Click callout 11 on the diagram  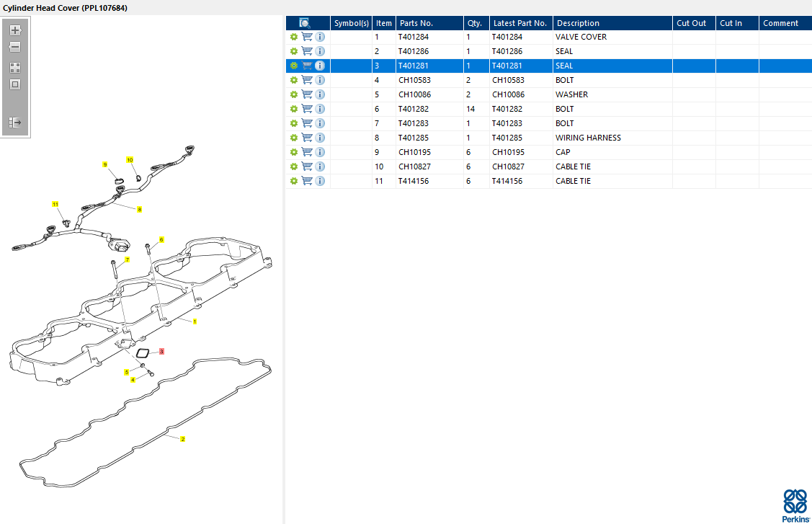pos(55,205)
